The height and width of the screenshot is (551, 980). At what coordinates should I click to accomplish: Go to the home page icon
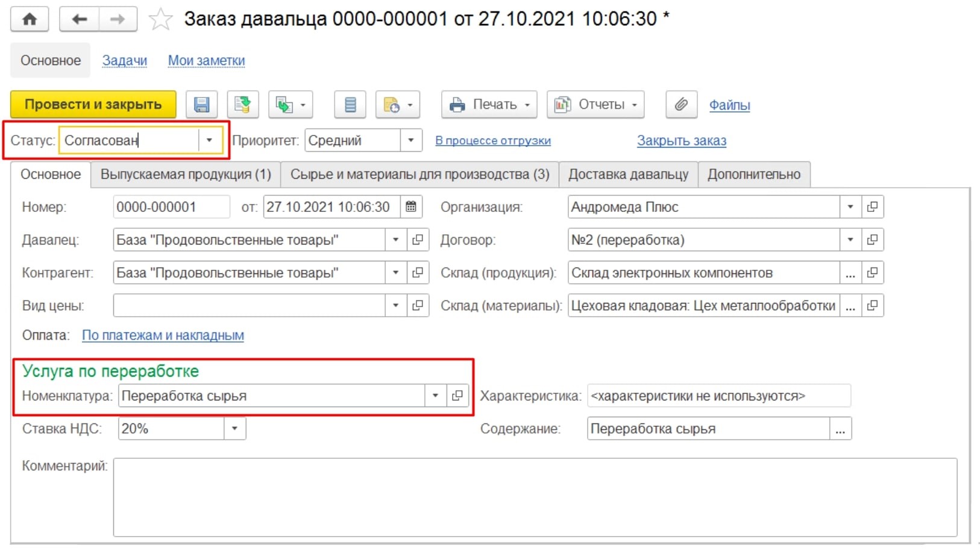[x=30, y=19]
